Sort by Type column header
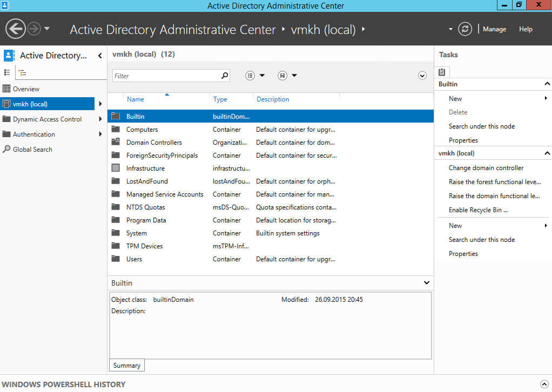 220,99
